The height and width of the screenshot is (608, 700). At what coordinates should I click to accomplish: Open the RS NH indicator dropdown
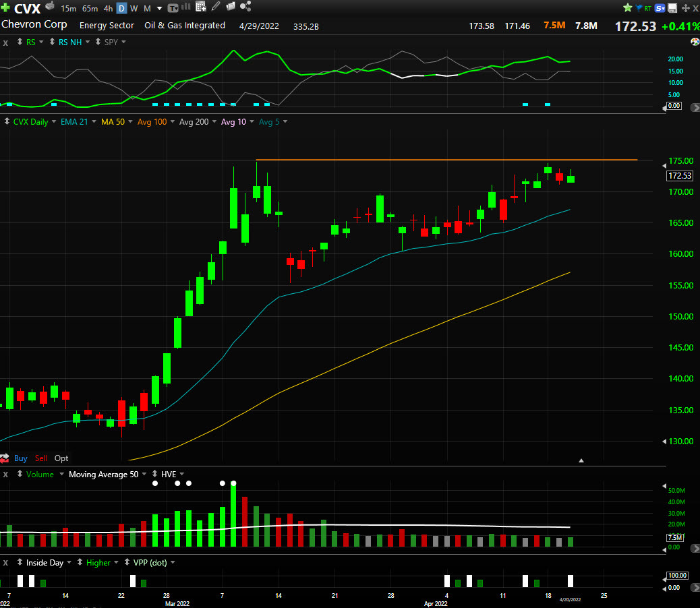click(88, 42)
